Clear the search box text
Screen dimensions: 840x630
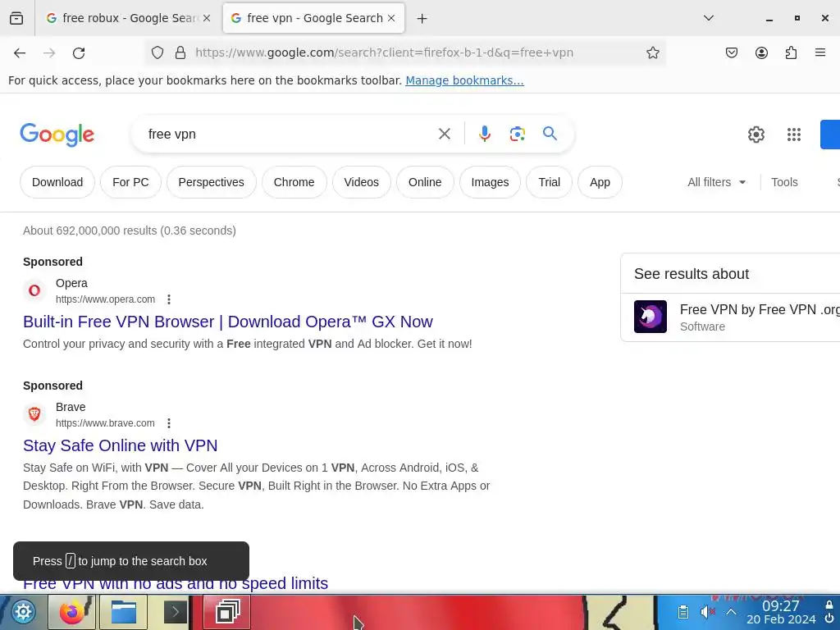[444, 134]
